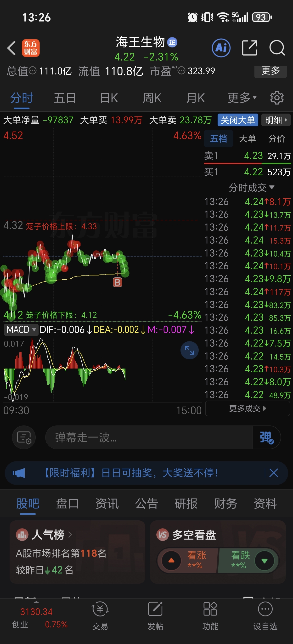Image resolution: width=293 pixels, height=644 pixels.
Task: Expand chart with fullscreen arrows icon
Action: [189, 350]
